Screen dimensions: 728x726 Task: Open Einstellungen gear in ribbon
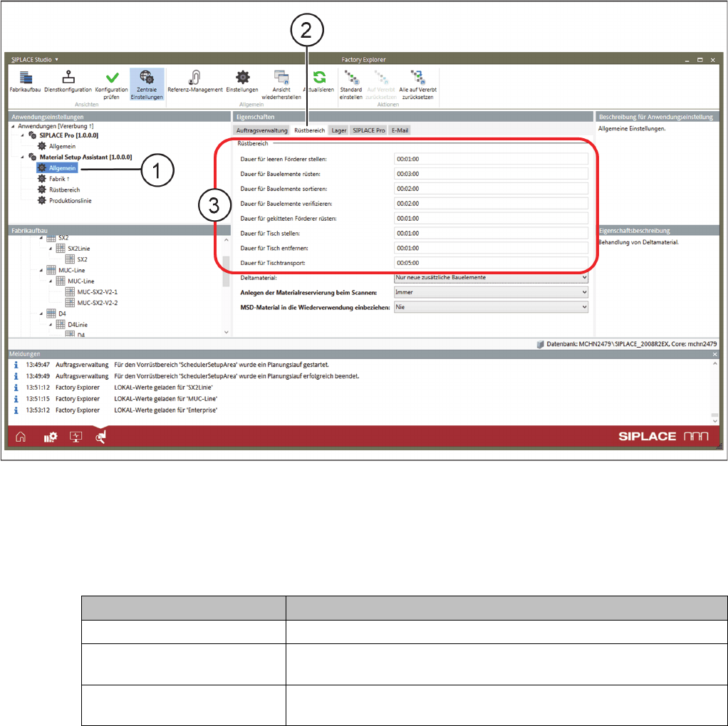[242, 81]
